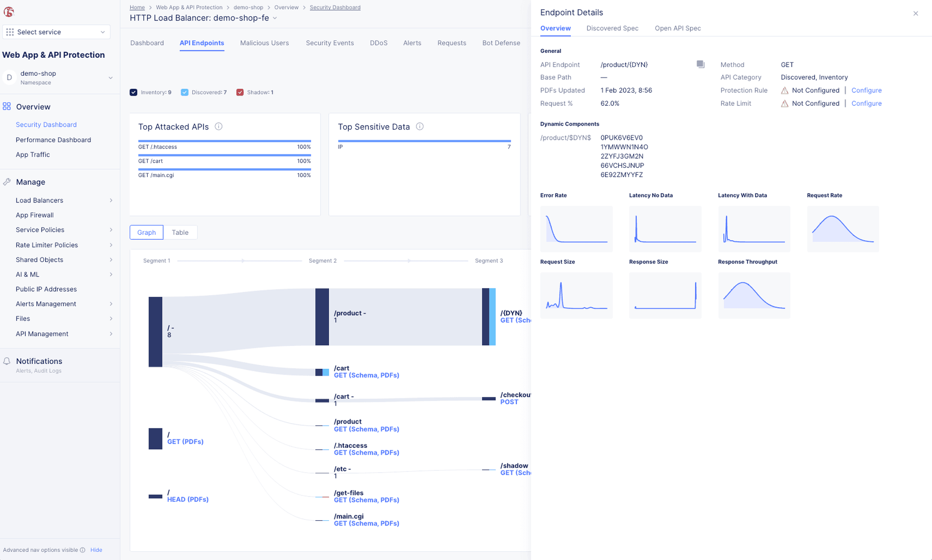The height and width of the screenshot is (560, 932).
Task: Close the Endpoint Details panel
Action: [915, 14]
